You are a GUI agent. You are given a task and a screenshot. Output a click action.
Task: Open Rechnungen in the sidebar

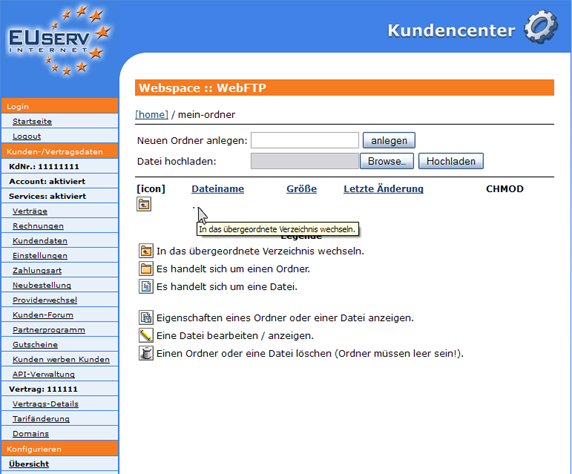coord(38,226)
